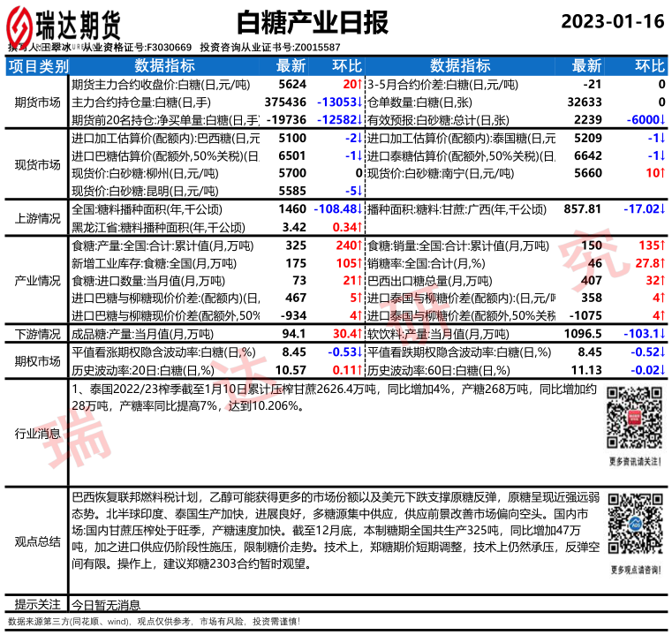Click the soft drink output value 1096.5
The width and height of the screenshot is (672, 635).
(x=581, y=334)
